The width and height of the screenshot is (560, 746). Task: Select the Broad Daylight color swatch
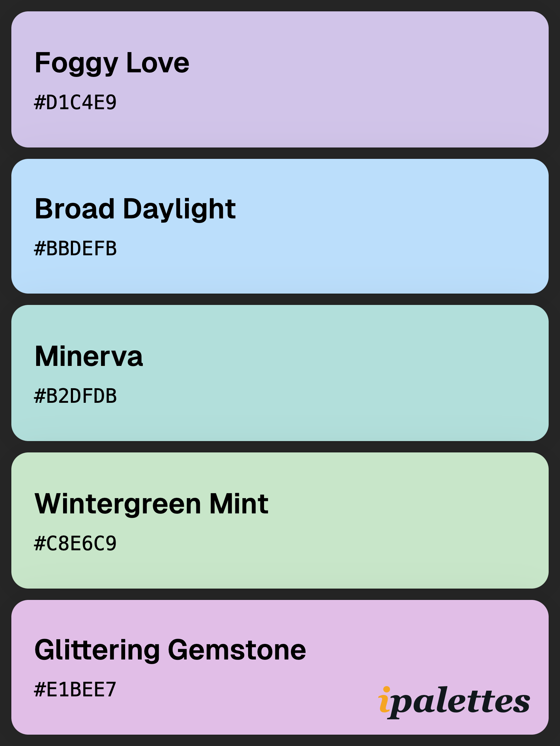pos(280,226)
